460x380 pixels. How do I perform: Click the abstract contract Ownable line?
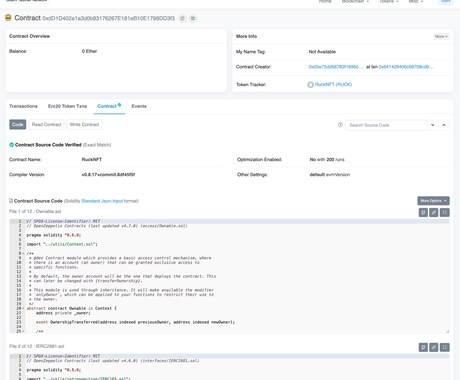(x=72, y=309)
